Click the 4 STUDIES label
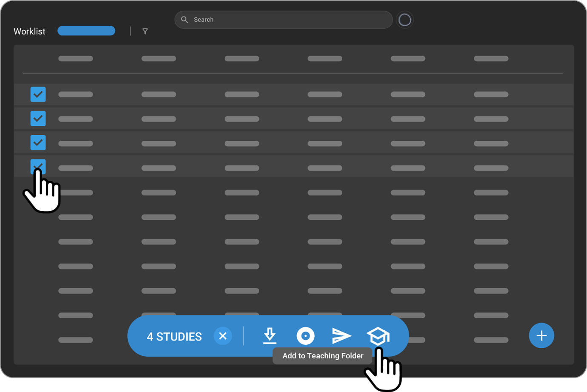 (x=175, y=336)
